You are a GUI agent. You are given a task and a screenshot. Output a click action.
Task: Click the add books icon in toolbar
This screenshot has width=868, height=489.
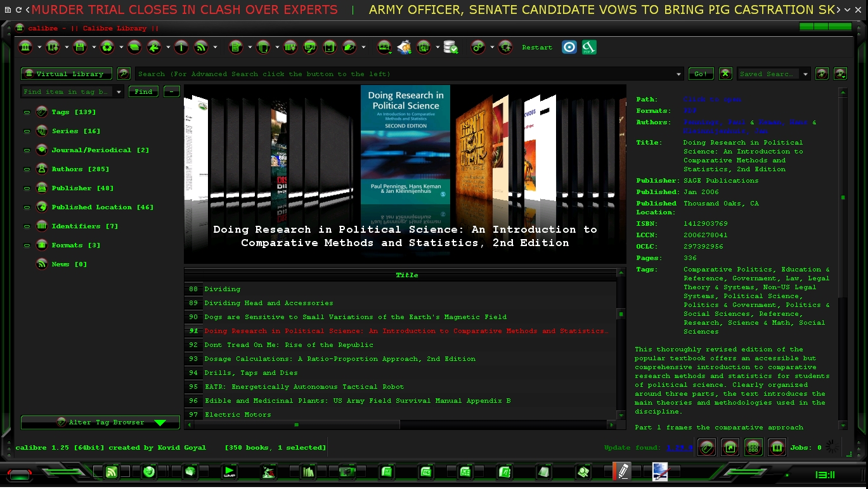(x=53, y=47)
